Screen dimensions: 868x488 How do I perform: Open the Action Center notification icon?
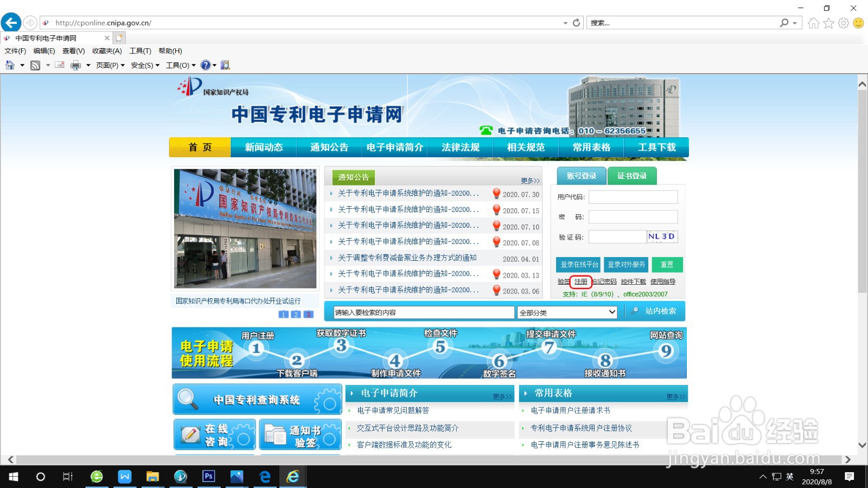click(850, 477)
